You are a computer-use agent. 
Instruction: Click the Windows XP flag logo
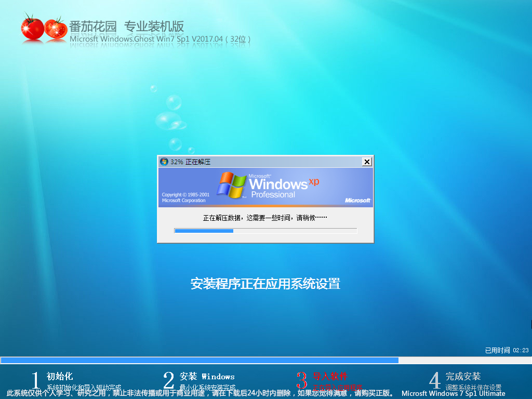pyautogui.click(x=231, y=185)
